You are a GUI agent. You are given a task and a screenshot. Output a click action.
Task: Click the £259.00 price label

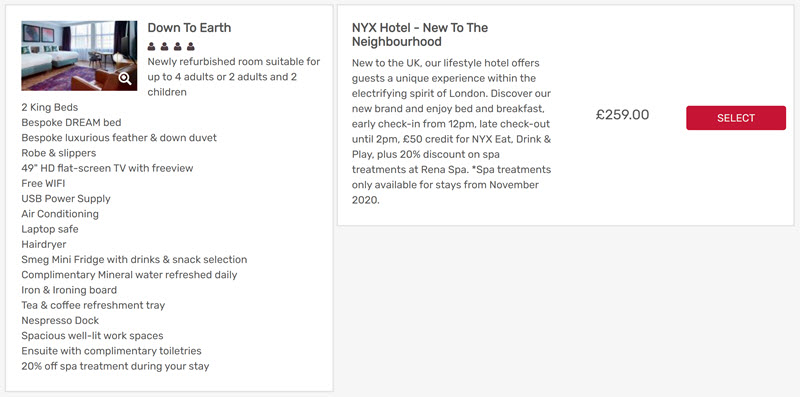tap(622, 115)
